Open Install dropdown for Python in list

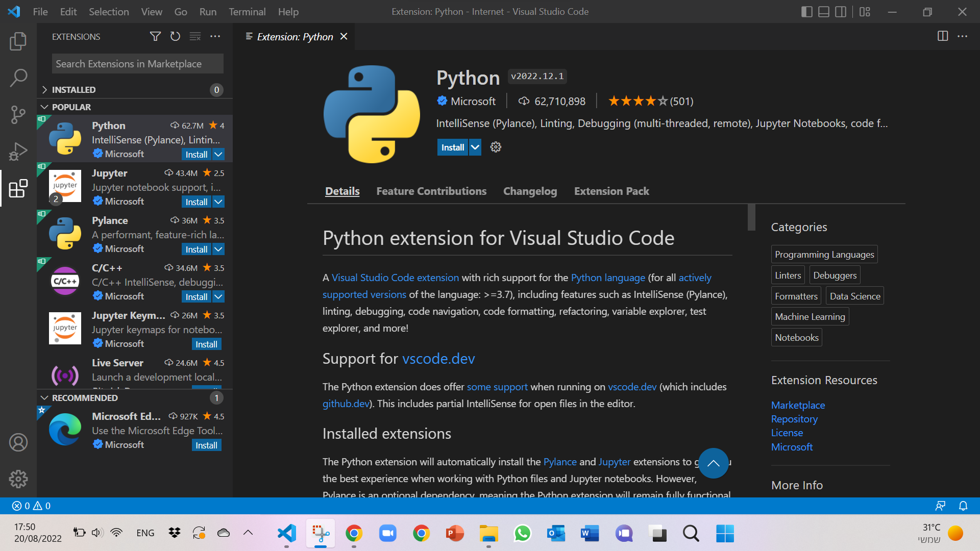click(218, 154)
